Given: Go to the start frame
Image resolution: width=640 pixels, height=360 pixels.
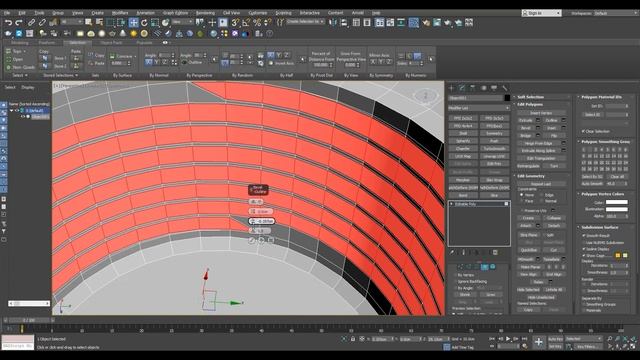Looking at the screenshot, I should click(x=492, y=339).
